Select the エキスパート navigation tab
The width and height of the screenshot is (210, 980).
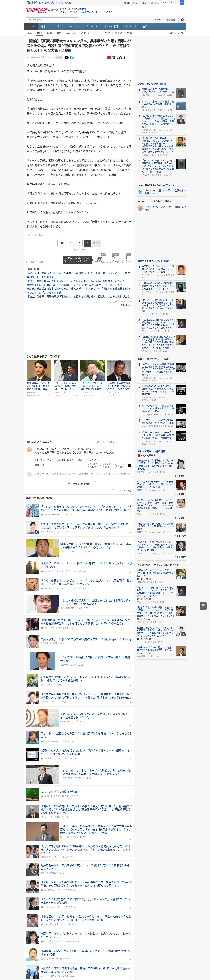(x=72, y=27)
